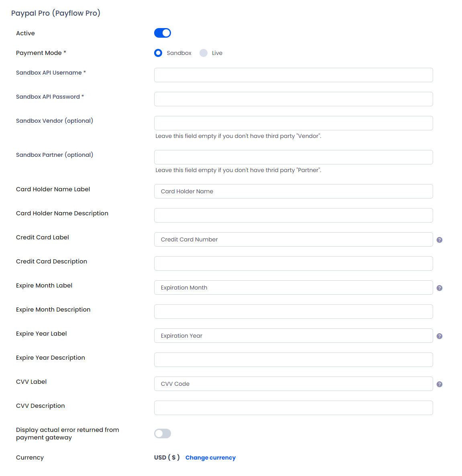Click the Credit Card Description field

pos(293,263)
